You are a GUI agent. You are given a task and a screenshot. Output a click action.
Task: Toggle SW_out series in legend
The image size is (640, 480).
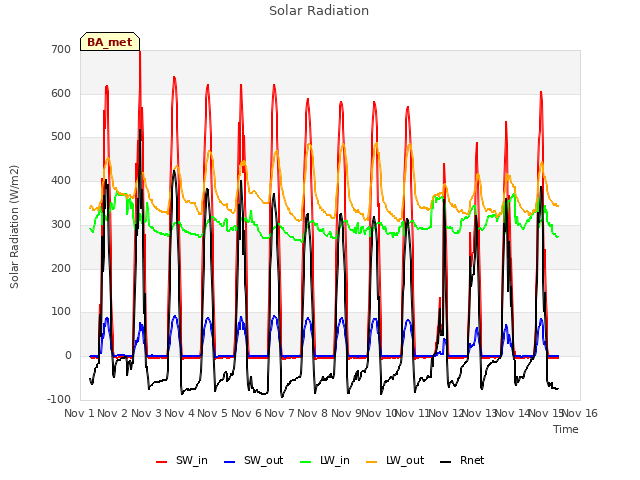click(253, 460)
